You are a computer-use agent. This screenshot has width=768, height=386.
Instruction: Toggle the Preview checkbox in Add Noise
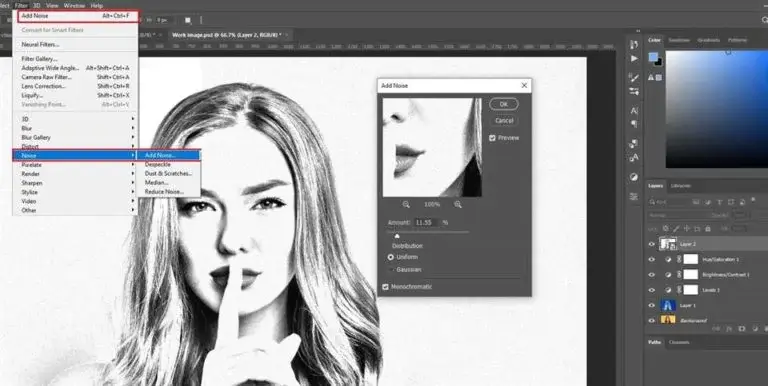(x=492, y=138)
